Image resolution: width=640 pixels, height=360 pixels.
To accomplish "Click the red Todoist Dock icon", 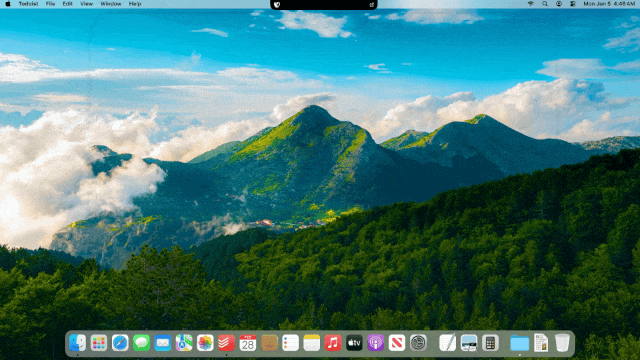I will [226, 343].
